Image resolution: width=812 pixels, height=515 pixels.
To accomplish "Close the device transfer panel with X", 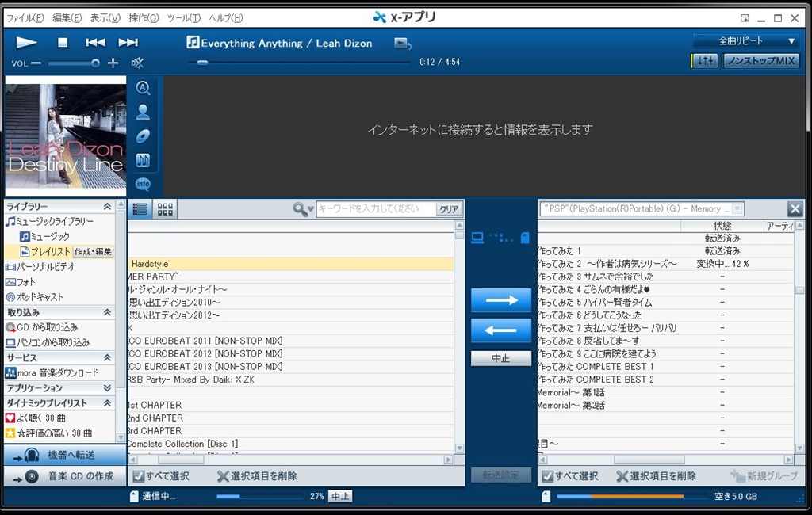I will coord(795,209).
